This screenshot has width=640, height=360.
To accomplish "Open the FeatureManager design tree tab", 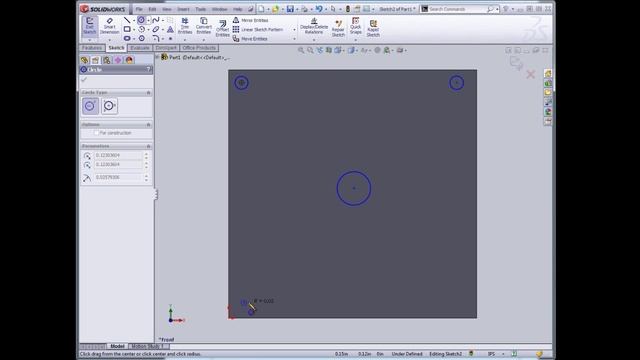I will [84, 60].
